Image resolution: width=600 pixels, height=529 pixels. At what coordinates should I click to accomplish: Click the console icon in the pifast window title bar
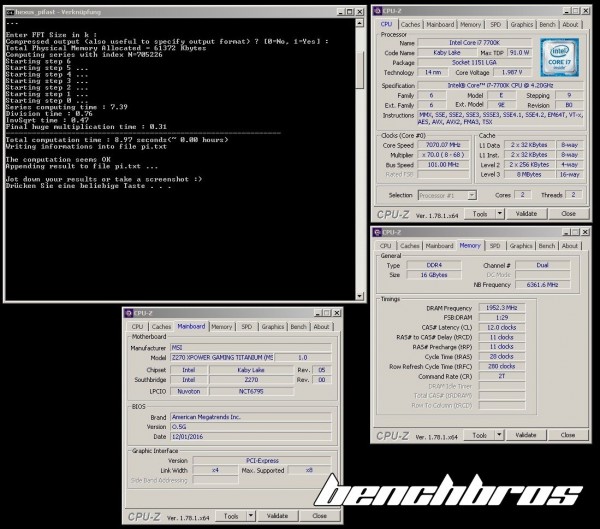coord(10,12)
